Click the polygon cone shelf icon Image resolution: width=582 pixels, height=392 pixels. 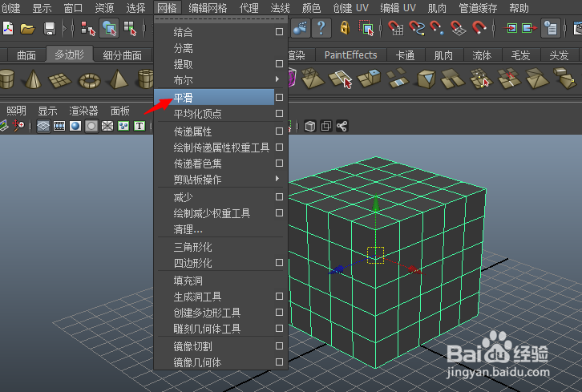[33, 79]
